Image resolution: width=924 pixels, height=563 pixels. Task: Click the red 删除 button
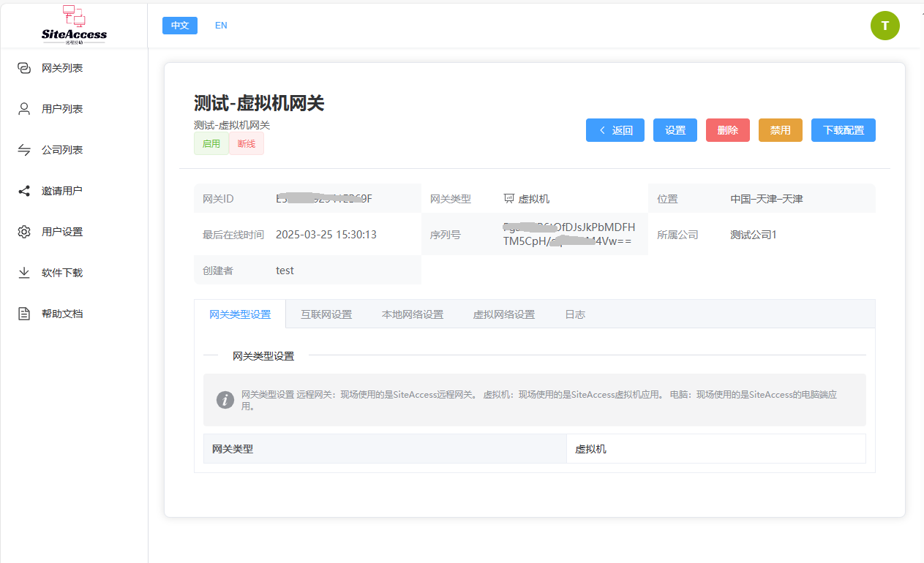click(x=727, y=130)
